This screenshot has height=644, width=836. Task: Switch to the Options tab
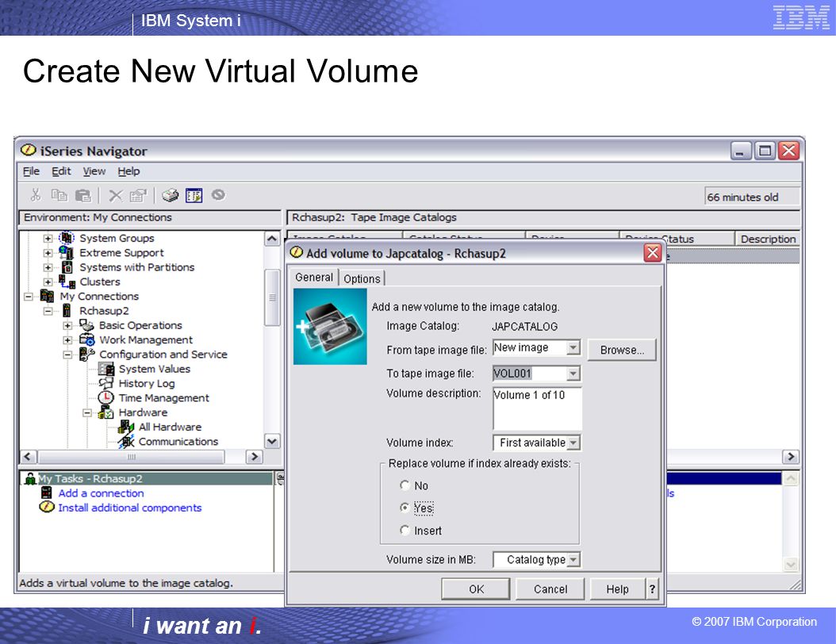[x=362, y=279]
